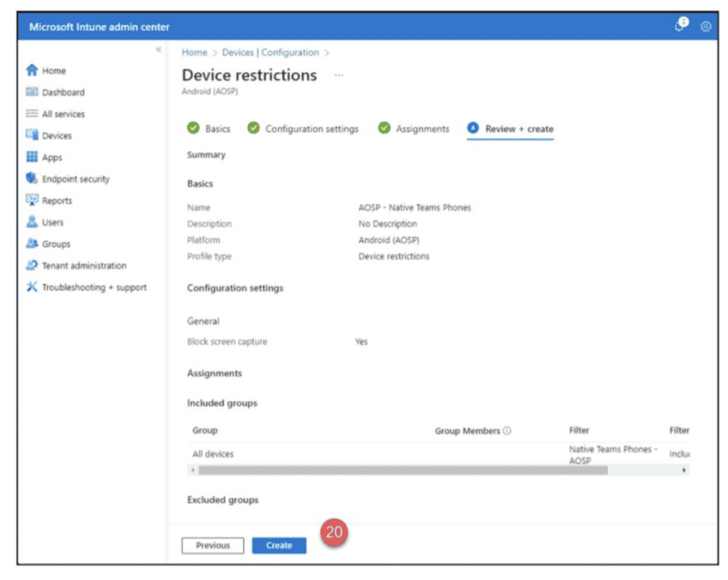Click the Device restrictions profile type value
Viewport: 728px width, 580px height.
click(x=394, y=256)
